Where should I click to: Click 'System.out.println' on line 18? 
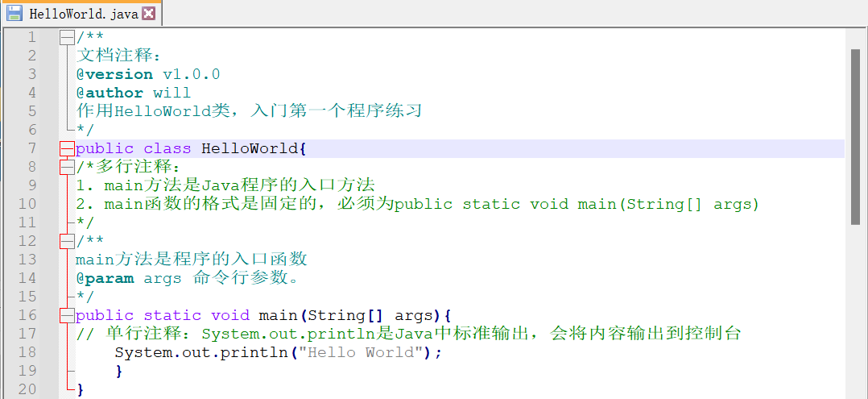point(201,352)
